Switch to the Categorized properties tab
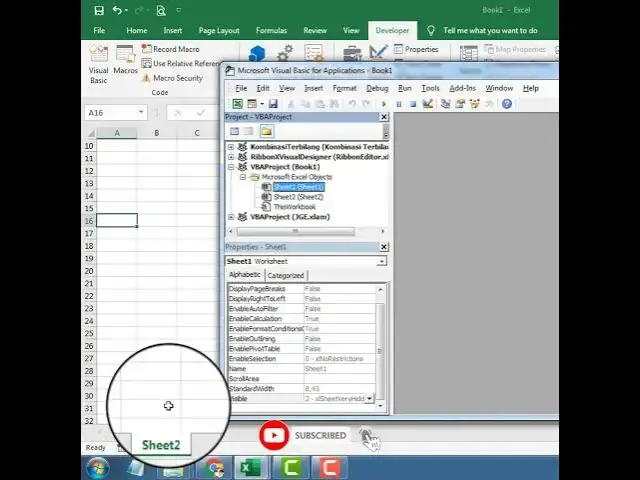 point(286,276)
